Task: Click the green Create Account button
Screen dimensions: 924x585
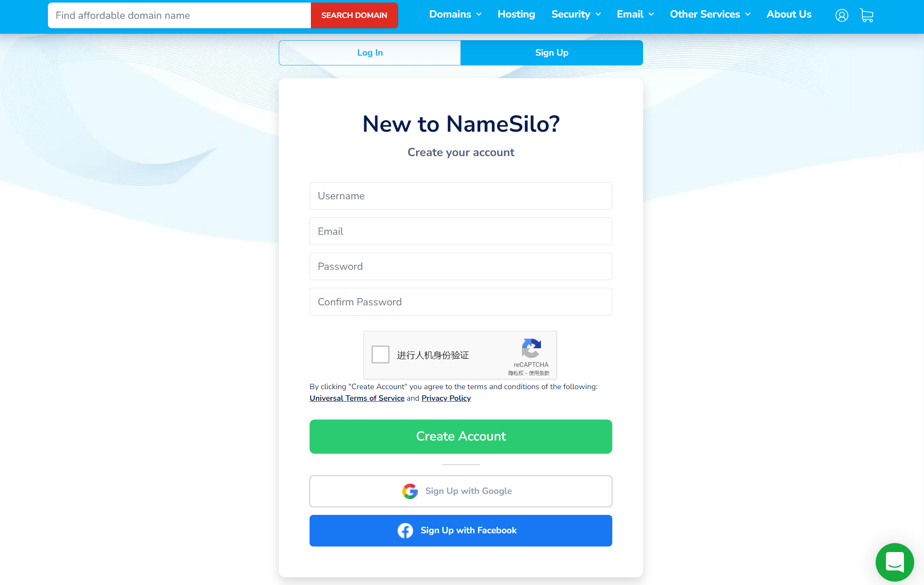Action: 461,436
